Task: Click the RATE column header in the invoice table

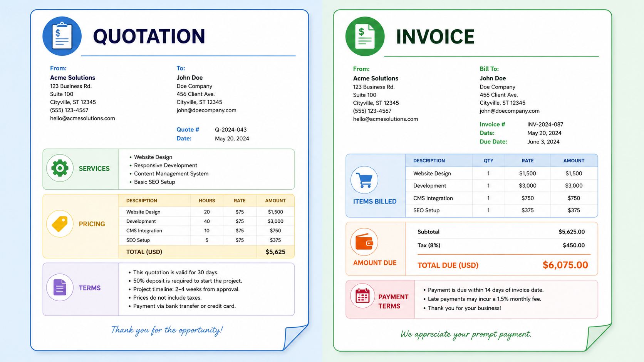Action: 528,161
